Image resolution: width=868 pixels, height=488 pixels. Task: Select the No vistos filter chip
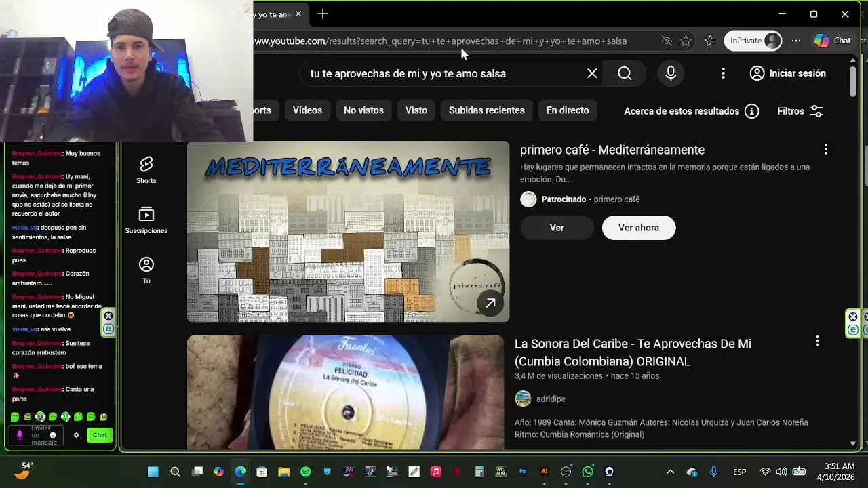[363, 110]
